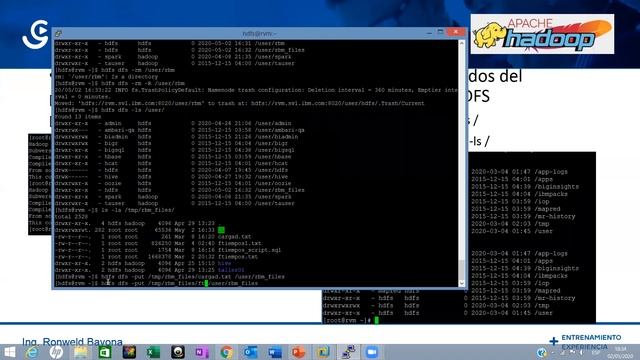Click /app-logs in background terminal upper listing

[x=551, y=172]
